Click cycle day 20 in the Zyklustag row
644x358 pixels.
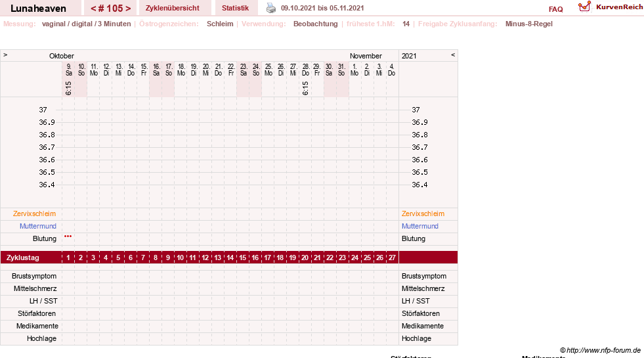click(x=305, y=257)
